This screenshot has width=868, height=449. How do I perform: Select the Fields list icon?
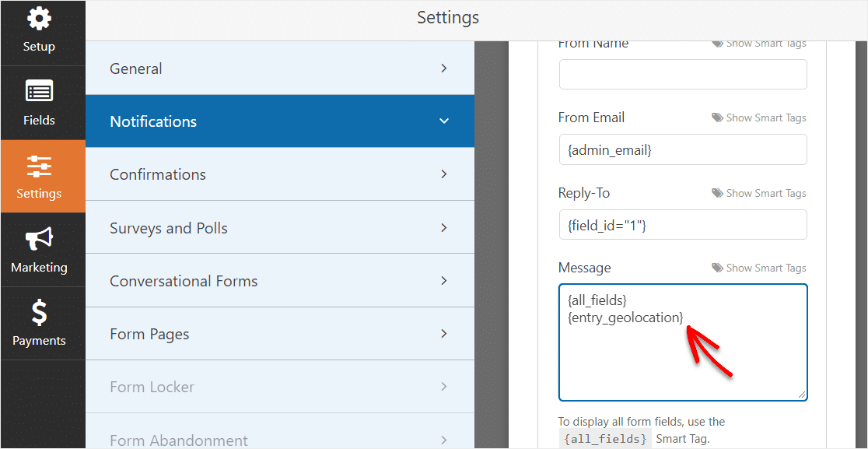(39, 91)
